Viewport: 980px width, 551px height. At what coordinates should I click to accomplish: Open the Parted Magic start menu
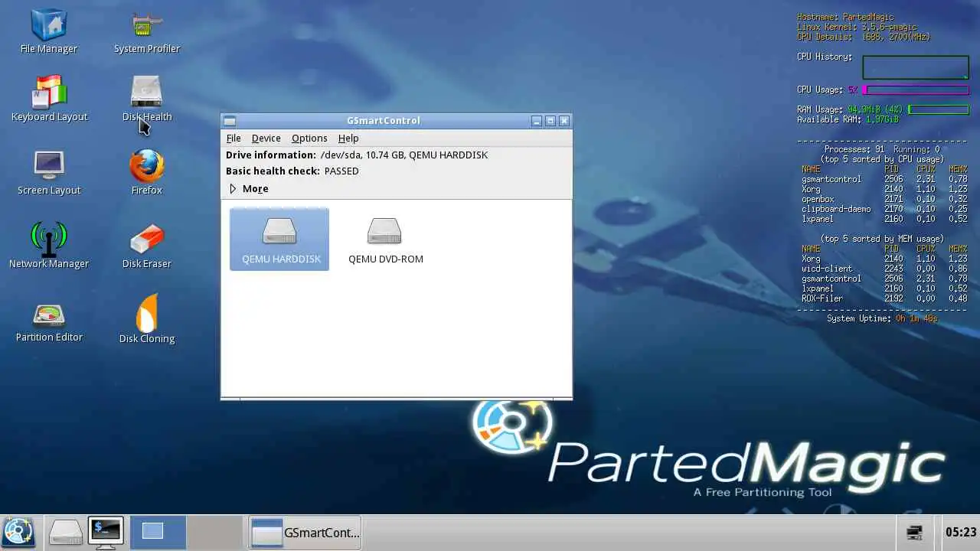19,532
